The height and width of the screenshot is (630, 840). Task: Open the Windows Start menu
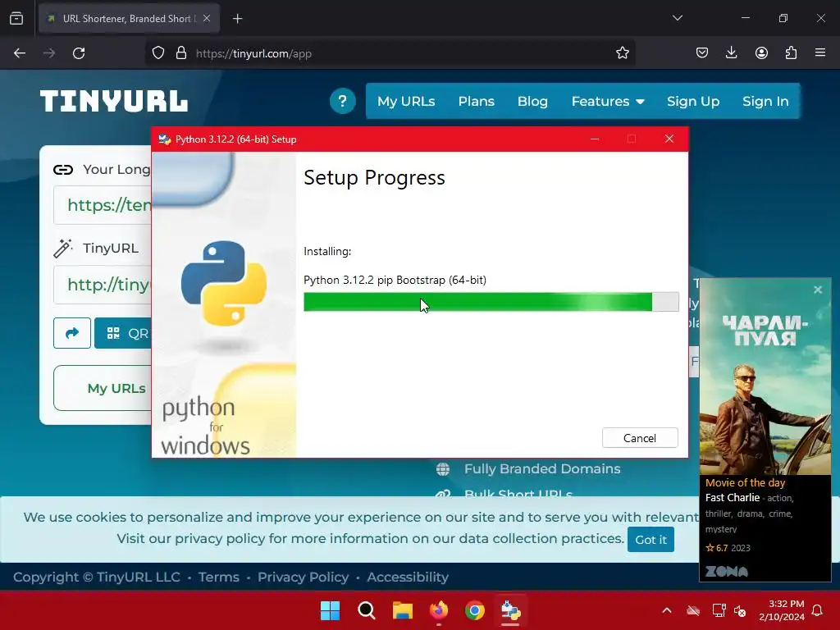point(330,610)
